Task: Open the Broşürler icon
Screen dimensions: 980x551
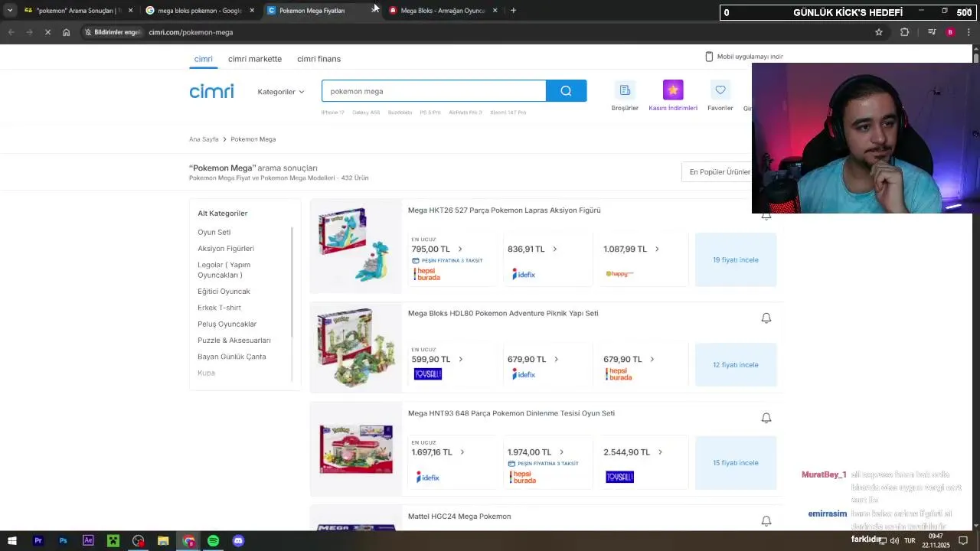Action: 625,90
